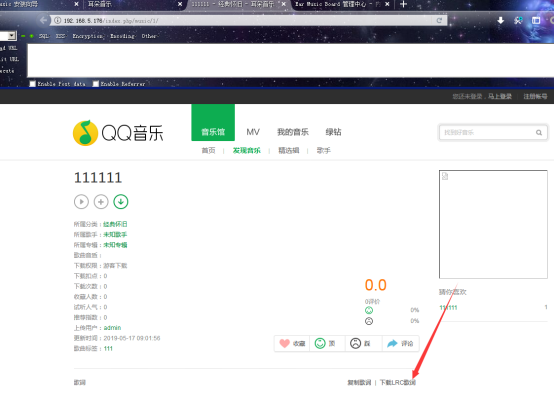Favorite the song with heart button

tap(292, 344)
